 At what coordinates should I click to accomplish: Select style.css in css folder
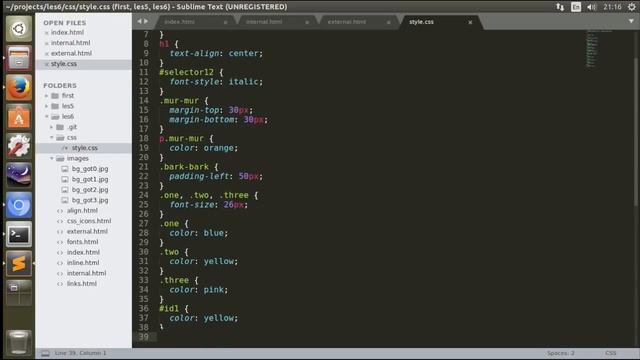84,148
